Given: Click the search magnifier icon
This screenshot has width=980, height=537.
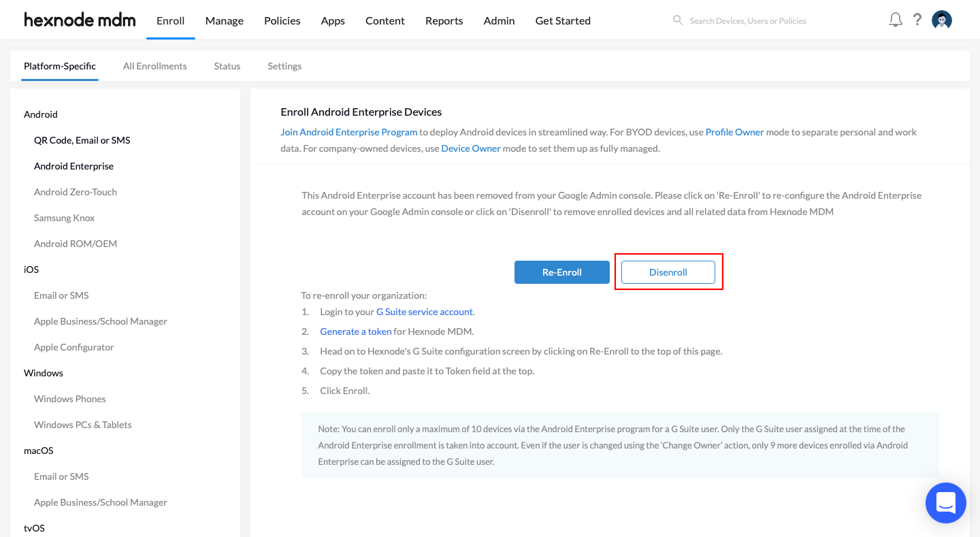Looking at the screenshot, I should coord(678,20).
